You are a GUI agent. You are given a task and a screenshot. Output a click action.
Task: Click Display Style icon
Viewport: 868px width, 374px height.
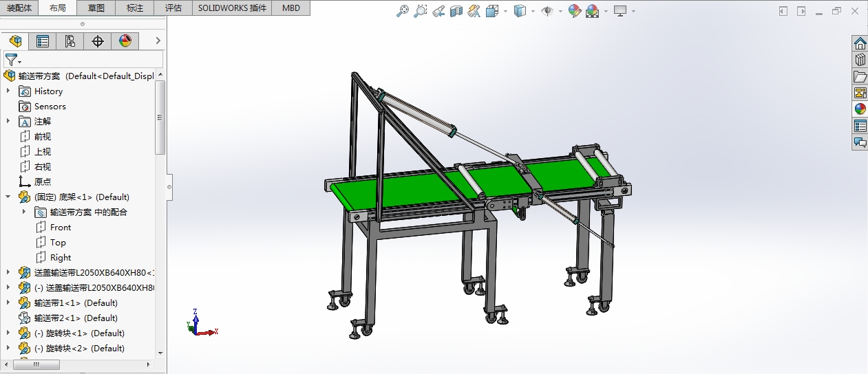point(521,11)
